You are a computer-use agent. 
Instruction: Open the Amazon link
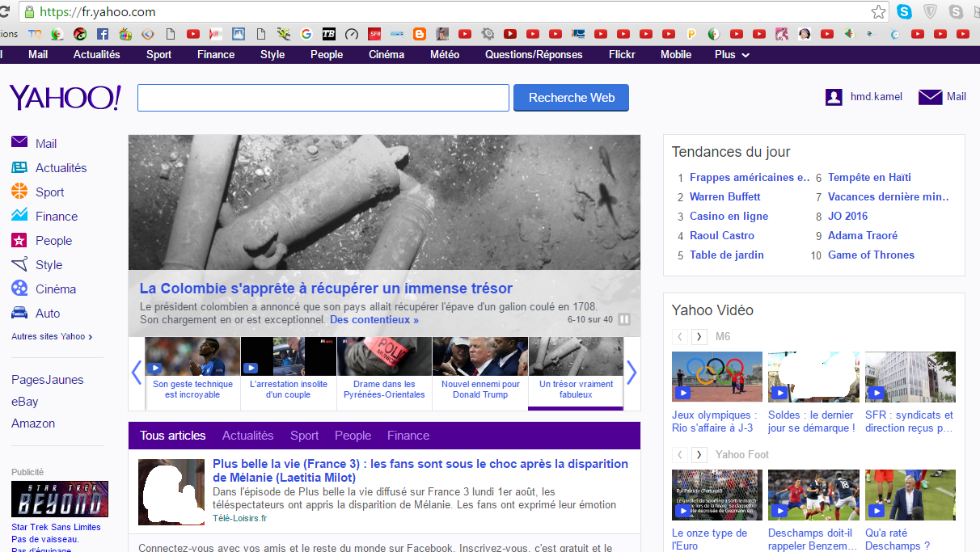33,423
